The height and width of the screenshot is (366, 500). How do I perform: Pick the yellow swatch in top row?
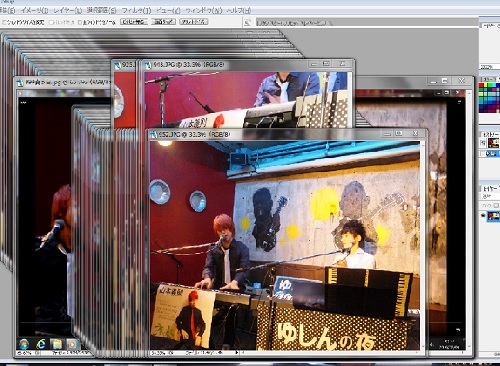tap(486, 86)
